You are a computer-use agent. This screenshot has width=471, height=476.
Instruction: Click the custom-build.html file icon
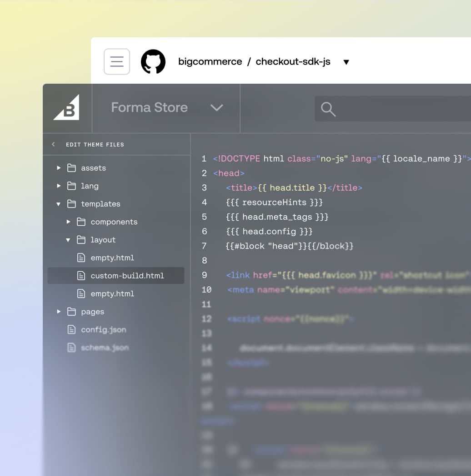point(81,276)
